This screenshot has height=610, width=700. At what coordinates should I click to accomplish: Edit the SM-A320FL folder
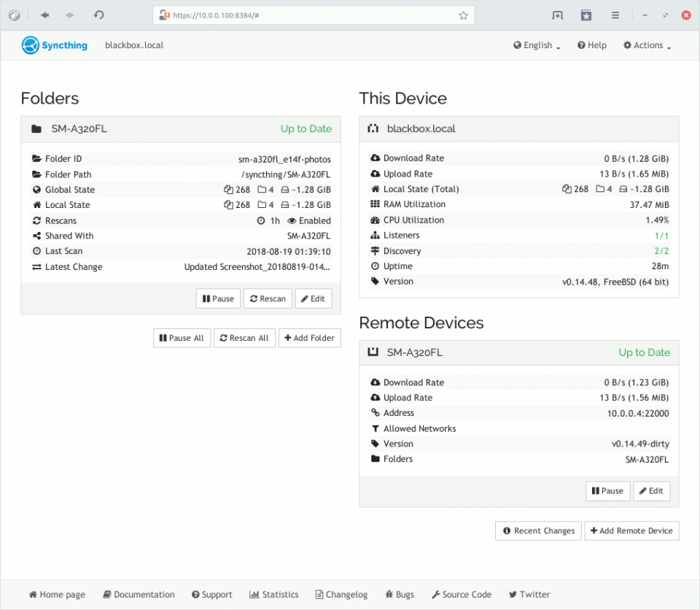[x=314, y=298]
